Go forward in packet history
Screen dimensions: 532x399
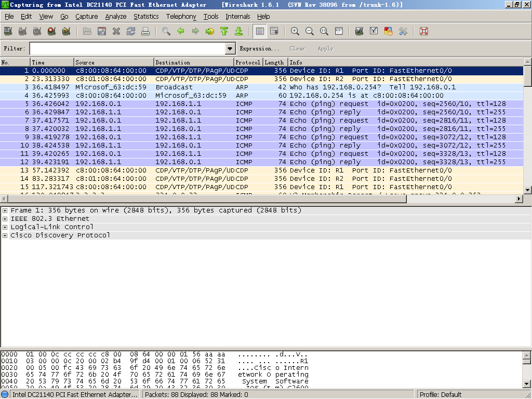click(x=195, y=31)
